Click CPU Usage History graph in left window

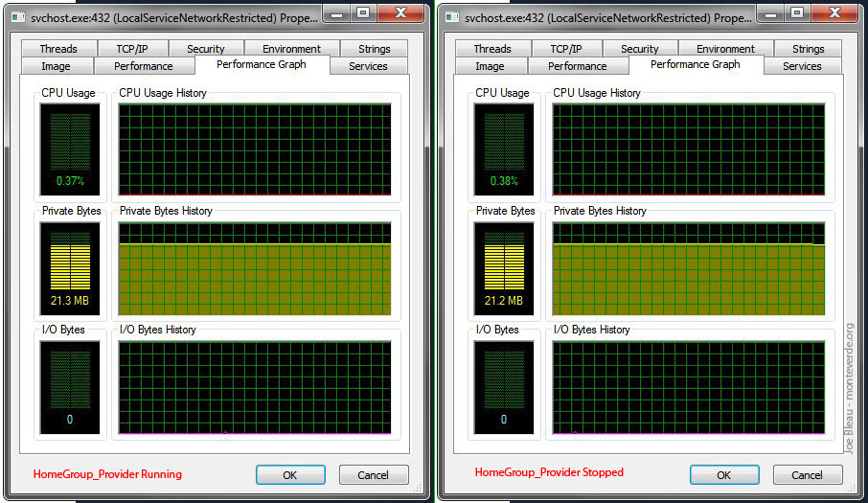[x=255, y=149]
